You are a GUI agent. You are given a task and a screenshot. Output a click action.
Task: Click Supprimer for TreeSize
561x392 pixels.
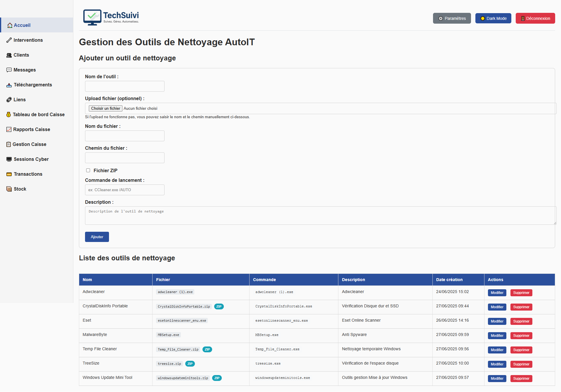(521, 364)
